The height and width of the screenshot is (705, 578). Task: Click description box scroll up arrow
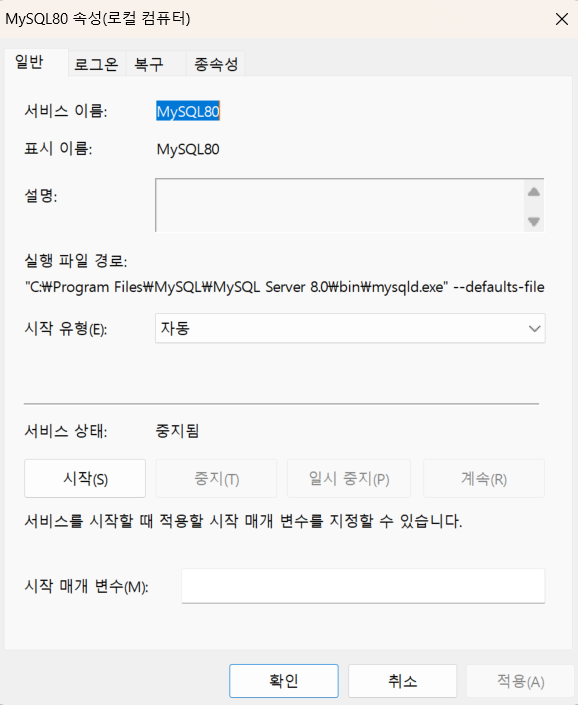pos(534,192)
